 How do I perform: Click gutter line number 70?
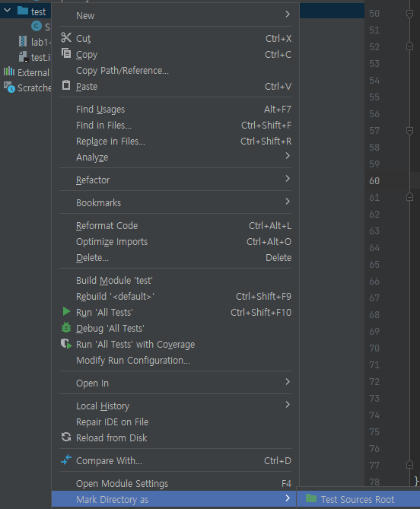click(x=374, y=348)
